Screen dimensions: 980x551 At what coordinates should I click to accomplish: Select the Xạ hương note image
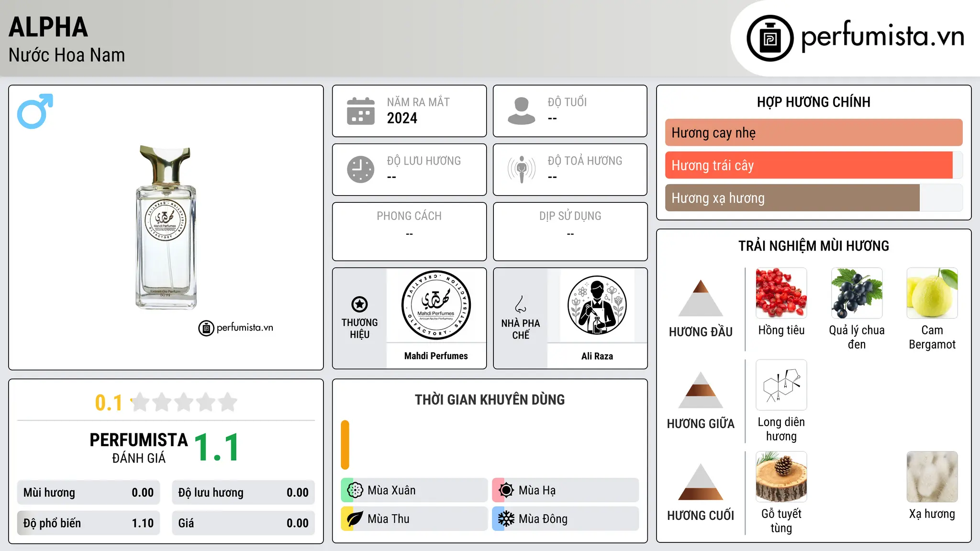(932, 477)
